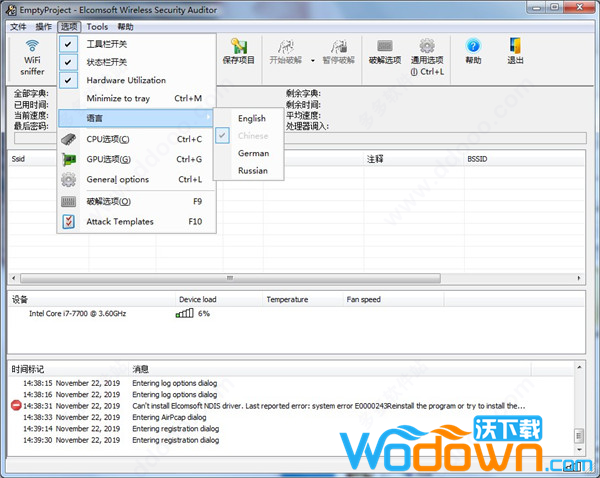Toggle 工具栏开关 toolbar visibility
The width and height of the screenshot is (600, 478).
coord(137,44)
